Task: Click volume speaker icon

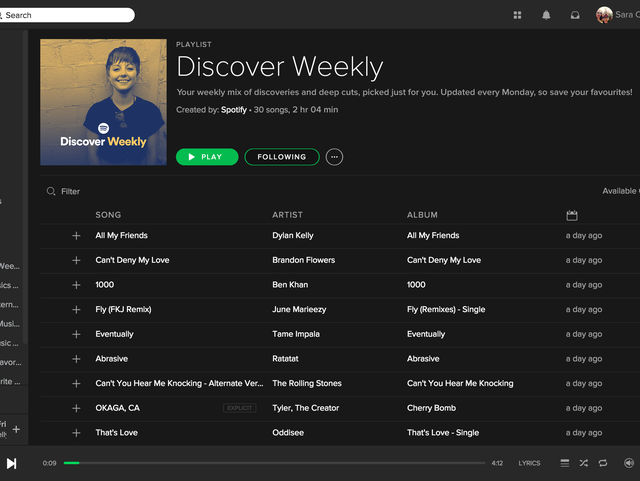Action: 629,463
